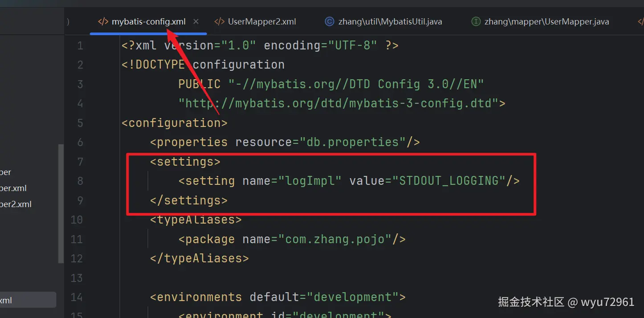Click the interface icon on UserMapper.java tab
The width and height of the screenshot is (644, 318).
[476, 22]
